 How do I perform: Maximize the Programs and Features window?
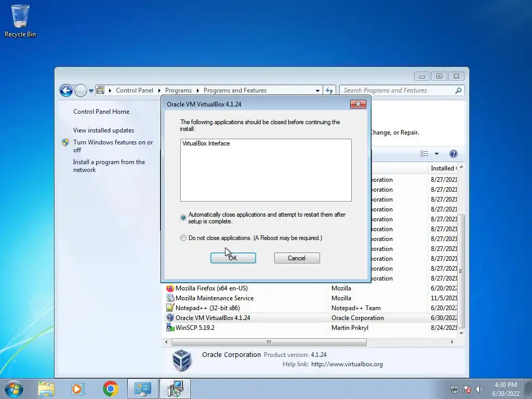point(439,76)
